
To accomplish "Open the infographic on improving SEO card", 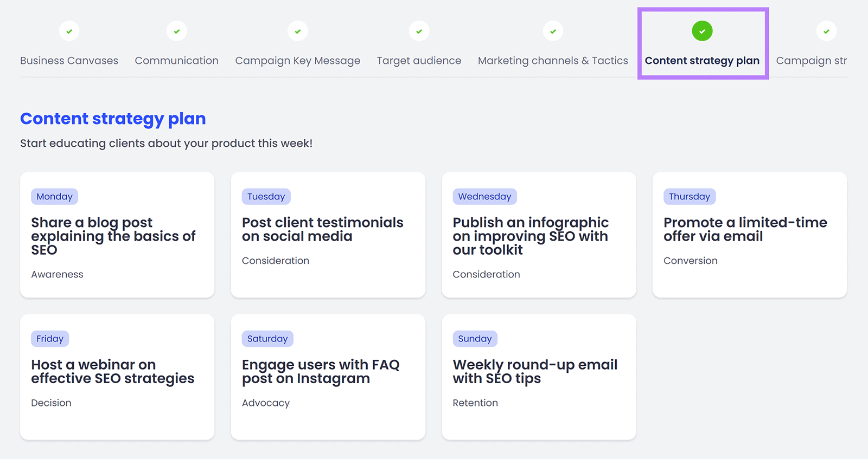I will tap(531, 236).
